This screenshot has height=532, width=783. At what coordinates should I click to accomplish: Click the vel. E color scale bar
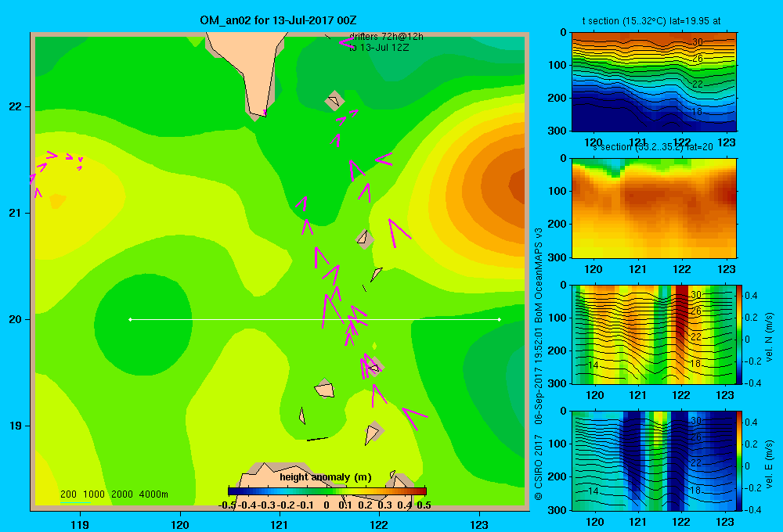coord(740,461)
